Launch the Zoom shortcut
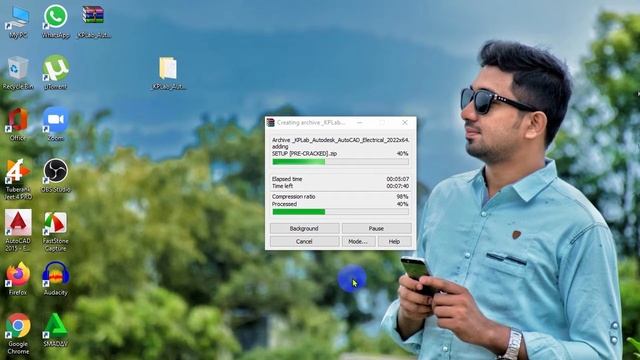640x360 pixels. point(56,124)
